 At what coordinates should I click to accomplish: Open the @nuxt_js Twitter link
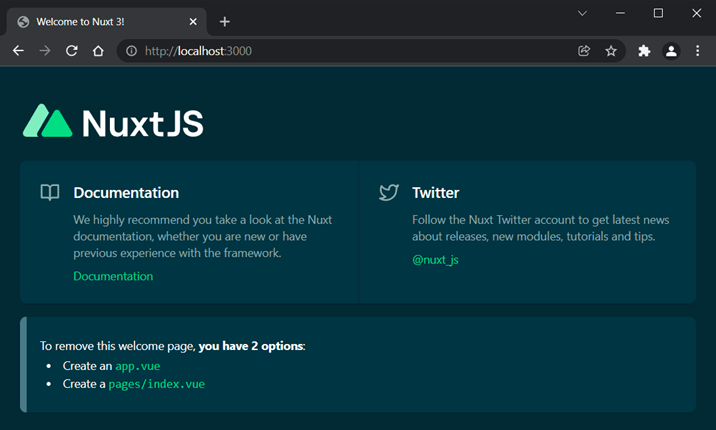435,260
